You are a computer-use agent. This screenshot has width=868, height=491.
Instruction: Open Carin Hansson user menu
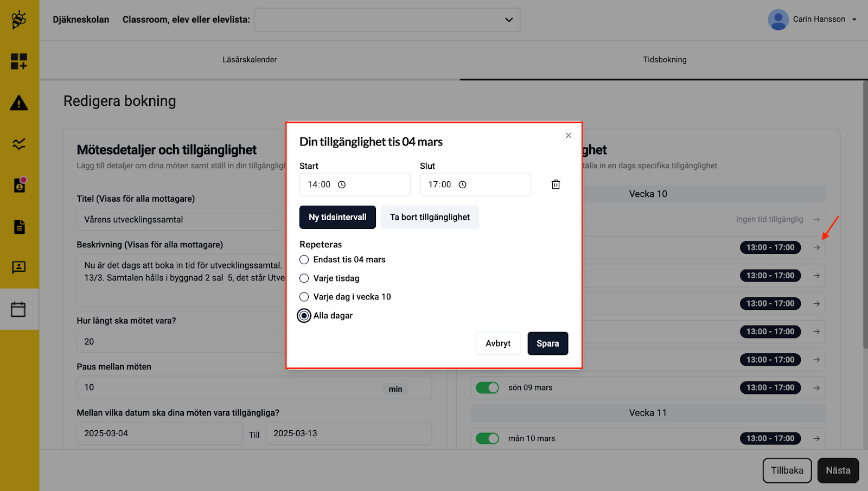click(812, 20)
